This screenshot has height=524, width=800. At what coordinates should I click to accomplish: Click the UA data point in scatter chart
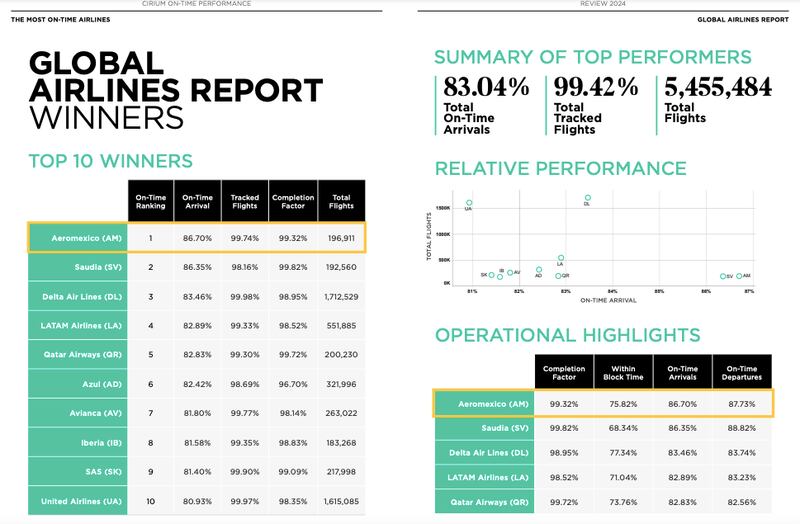pos(469,203)
